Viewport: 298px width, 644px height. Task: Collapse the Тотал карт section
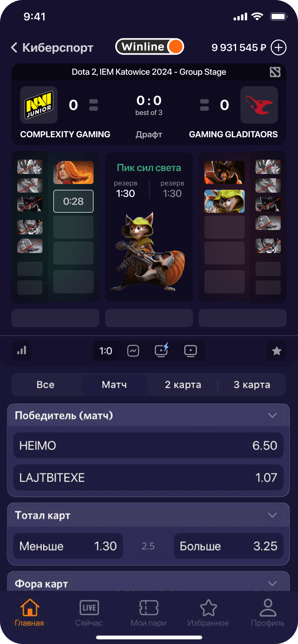click(x=272, y=515)
